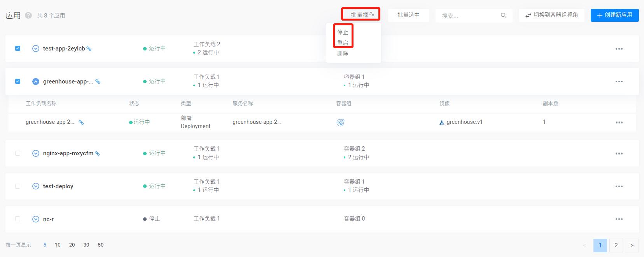Image resolution: width=644 pixels, height=257 pixels.
Task: Click link icon beside test-app-2eylcb
Action: 89,49
